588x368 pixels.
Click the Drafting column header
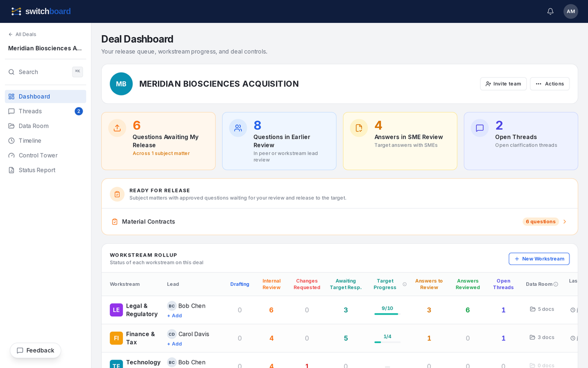(240, 284)
